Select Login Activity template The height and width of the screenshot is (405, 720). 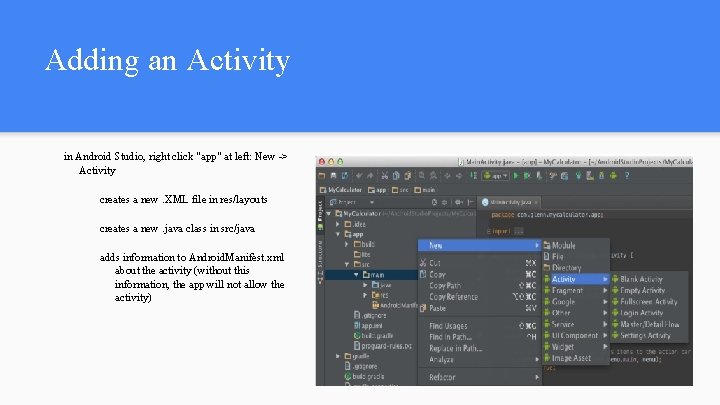click(x=649, y=313)
